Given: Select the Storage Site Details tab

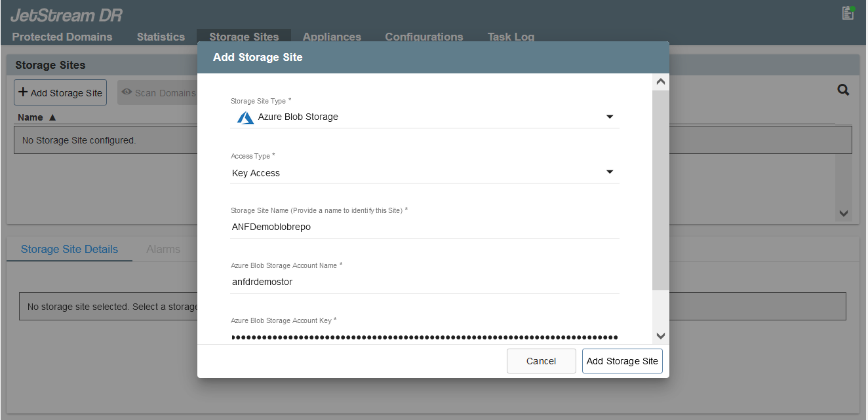Looking at the screenshot, I should 69,249.
